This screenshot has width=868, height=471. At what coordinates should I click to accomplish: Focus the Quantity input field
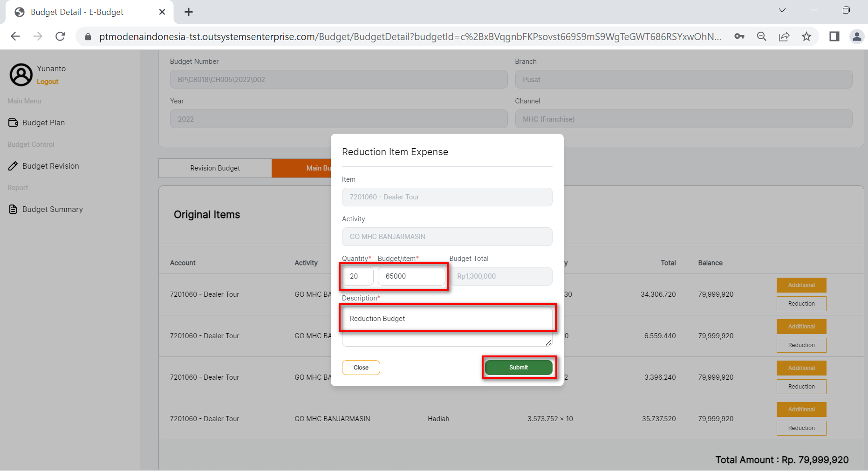pyautogui.click(x=357, y=276)
